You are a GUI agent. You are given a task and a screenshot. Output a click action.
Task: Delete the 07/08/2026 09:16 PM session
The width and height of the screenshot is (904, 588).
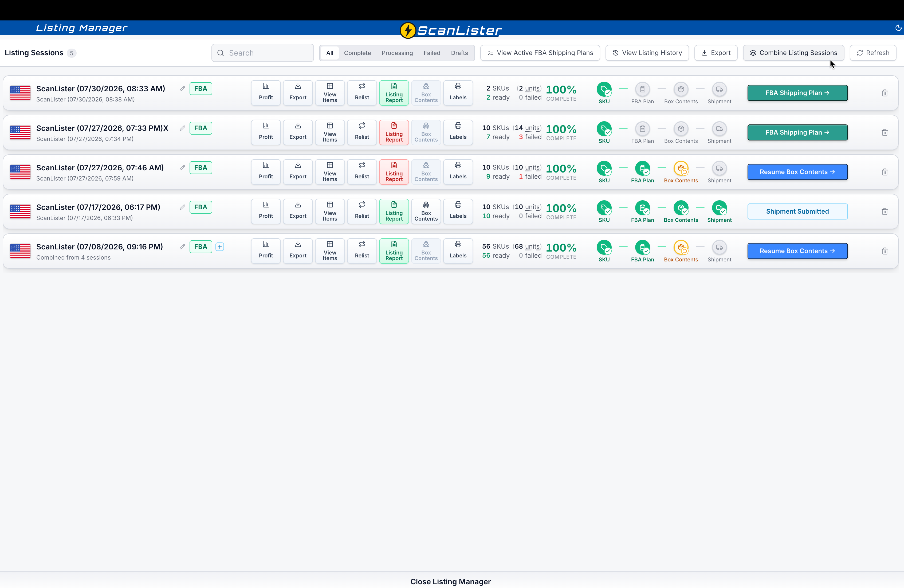pos(885,251)
